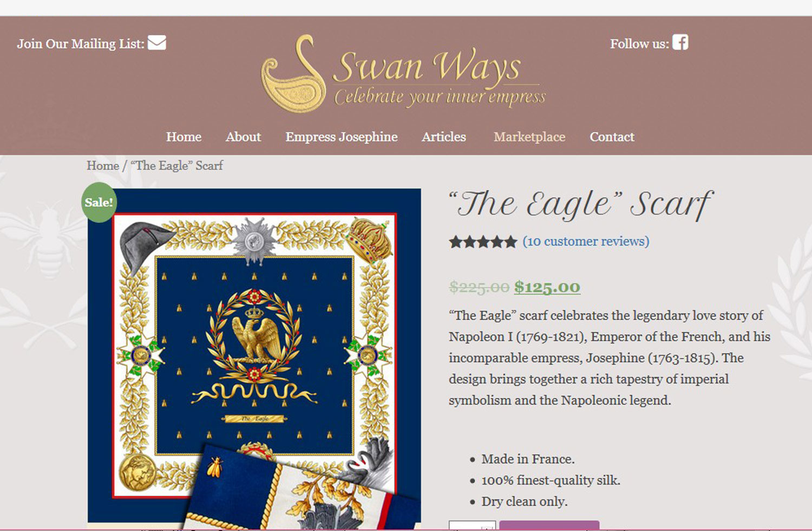The image size is (812, 531).
Task: Enlarge The Eagle scarf product image
Action: 254,358
